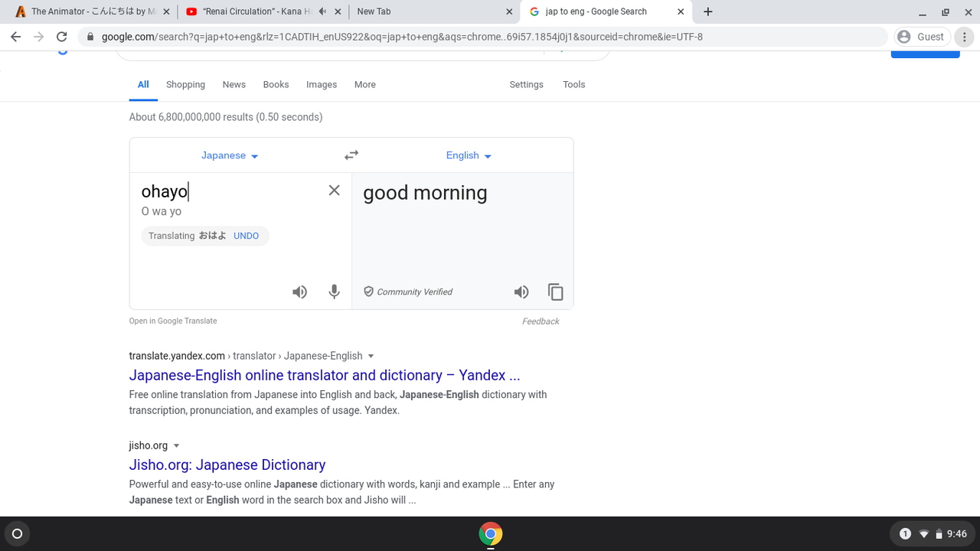
Task: Open the Japanese source language dropdown
Action: click(230, 155)
